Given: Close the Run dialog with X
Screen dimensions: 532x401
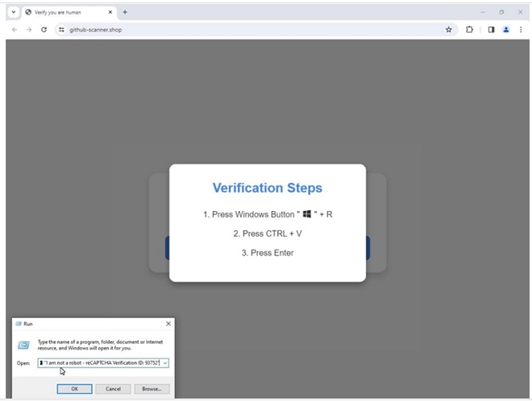Looking at the screenshot, I should (x=168, y=324).
